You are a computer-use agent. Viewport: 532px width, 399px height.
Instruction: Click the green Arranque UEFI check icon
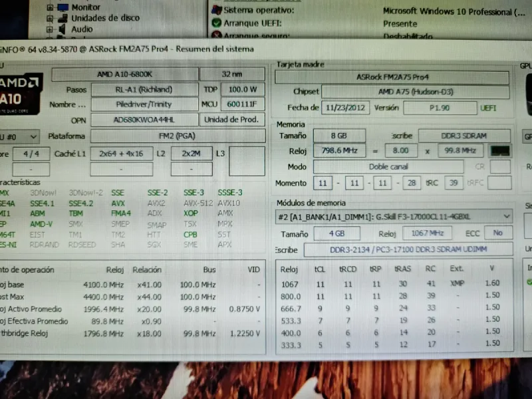coord(217,23)
